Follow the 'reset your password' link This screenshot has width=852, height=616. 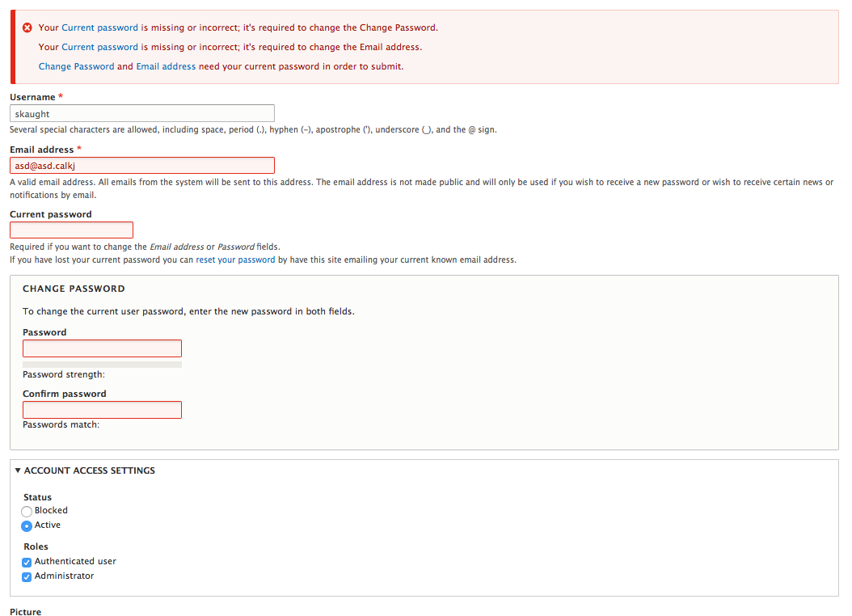(235, 259)
